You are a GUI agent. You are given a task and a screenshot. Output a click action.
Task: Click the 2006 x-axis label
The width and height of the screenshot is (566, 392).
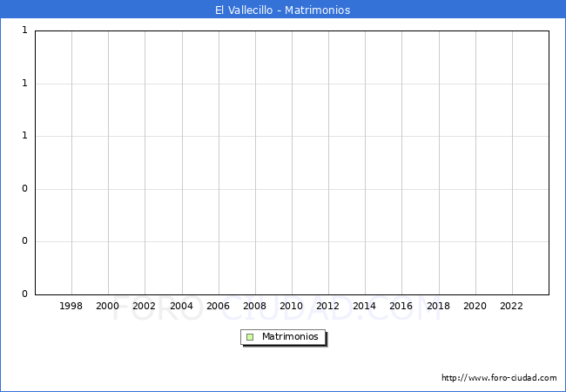coord(219,307)
